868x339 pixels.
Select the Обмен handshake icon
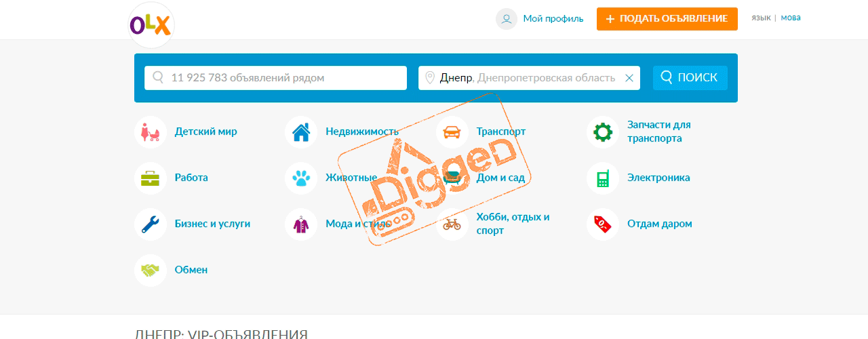point(151,270)
